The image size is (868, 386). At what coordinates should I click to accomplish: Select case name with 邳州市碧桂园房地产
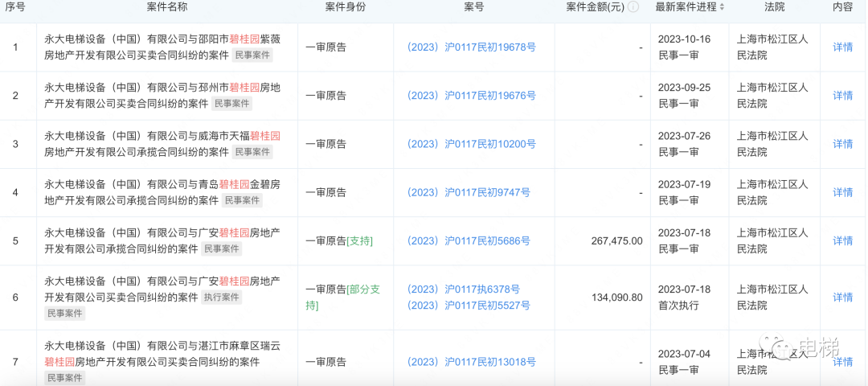tap(162, 95)
